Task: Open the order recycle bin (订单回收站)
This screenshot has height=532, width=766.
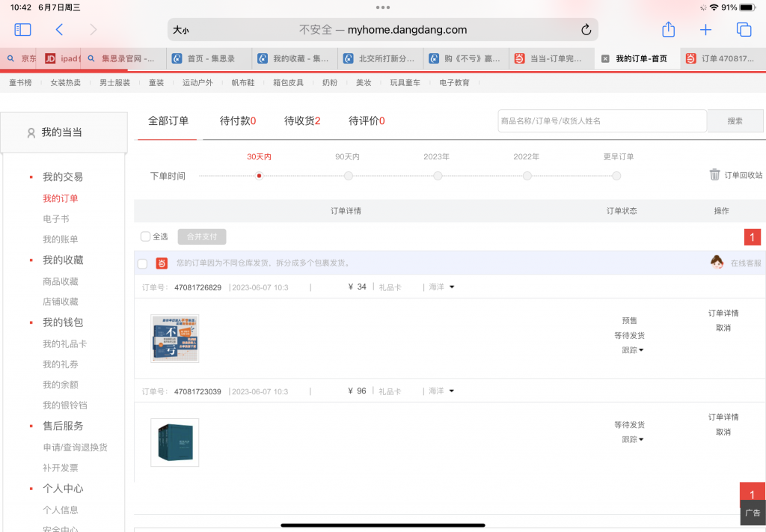Action: [736, 175]
